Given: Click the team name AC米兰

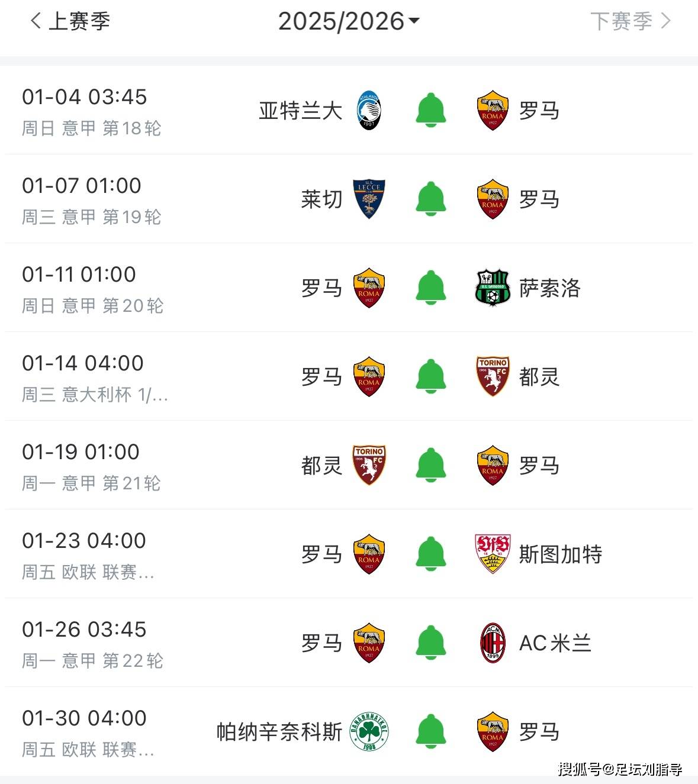Looking at the screenshot, I should pyautogui.click(x=555, y=643).
